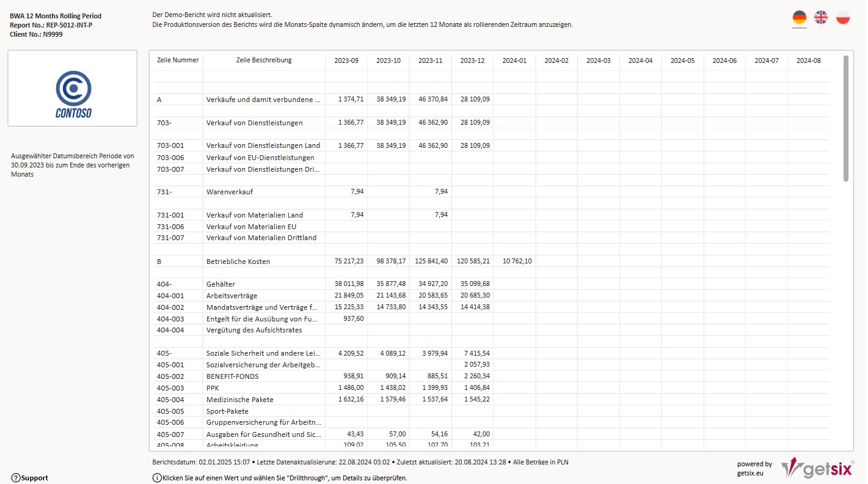Click value 10 762,10 under 2024-01
The image size is (868, 484).
tap(517, 261)
